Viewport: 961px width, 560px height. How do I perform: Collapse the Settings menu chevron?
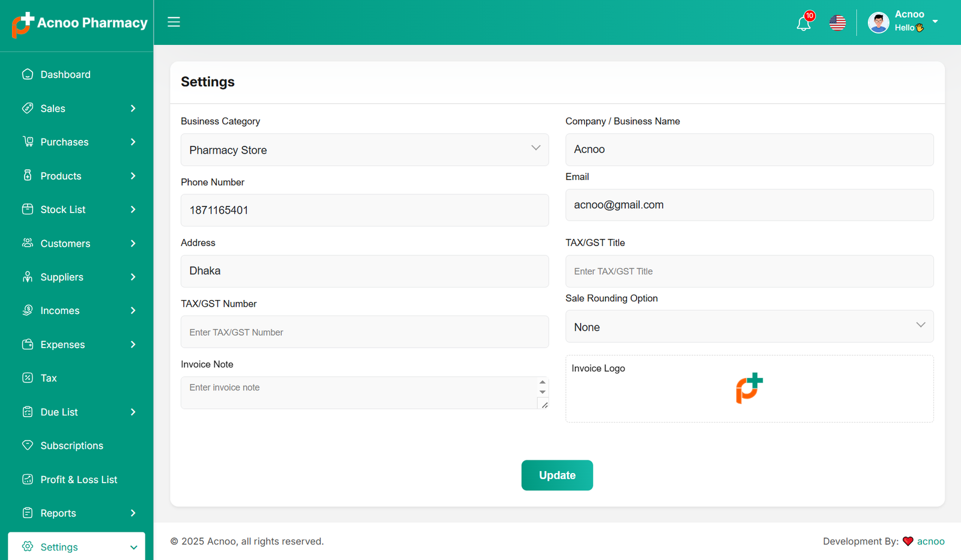click(133, 547)
